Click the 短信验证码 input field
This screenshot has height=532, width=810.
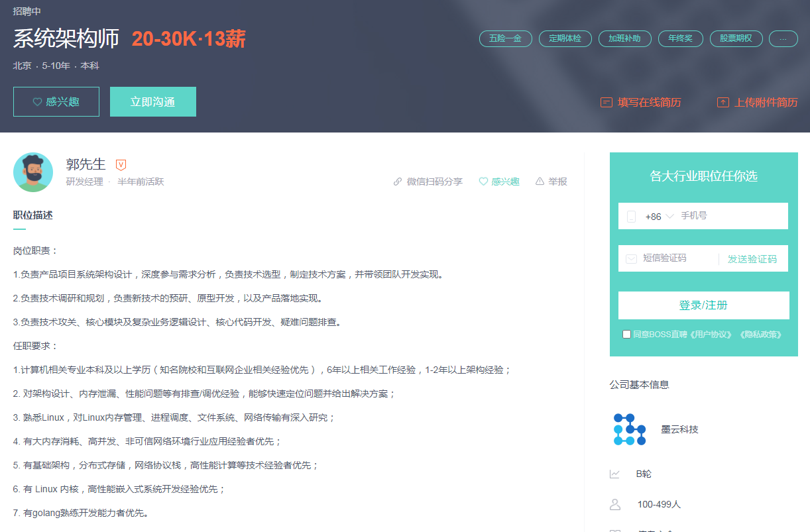tap(676, 258)
